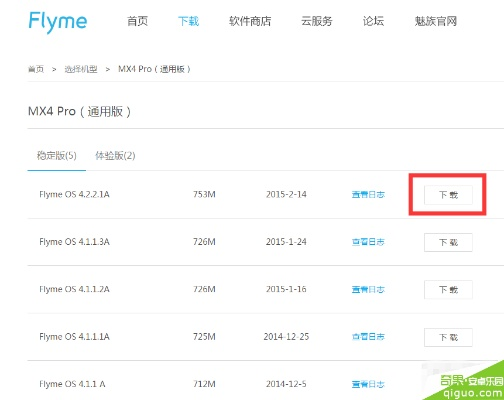Click the 2015-2-14 release date
504x400 pixels.
286,194
